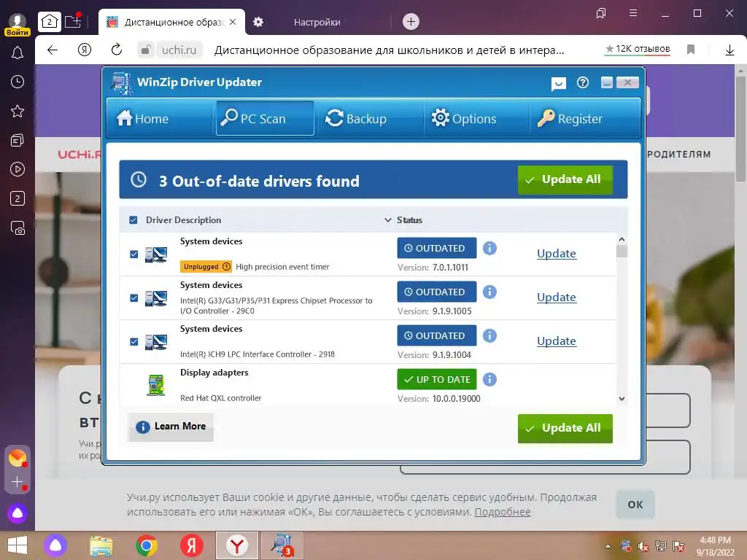Open the WinZip Driver Updater help question mark
The width and height of the screenshot is (747, 560).
pos(583,83)
